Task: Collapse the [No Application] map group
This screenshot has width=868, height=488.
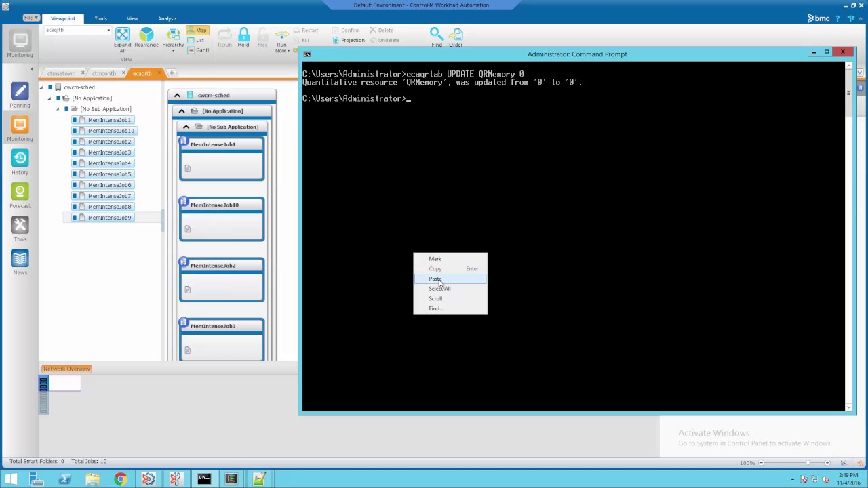Action: click(x=181, y=111)
